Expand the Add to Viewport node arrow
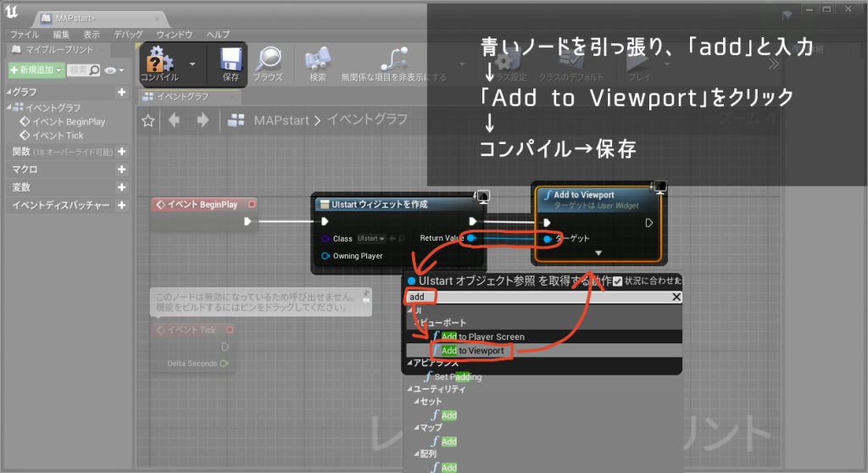This screenshot has width=868, height=473. (598, 253)
